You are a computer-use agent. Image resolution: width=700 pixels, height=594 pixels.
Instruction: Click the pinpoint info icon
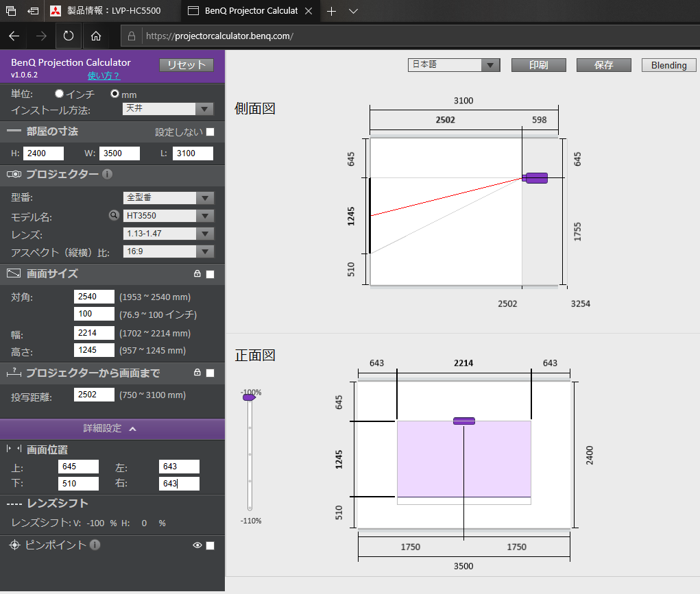tap(95, 545)
